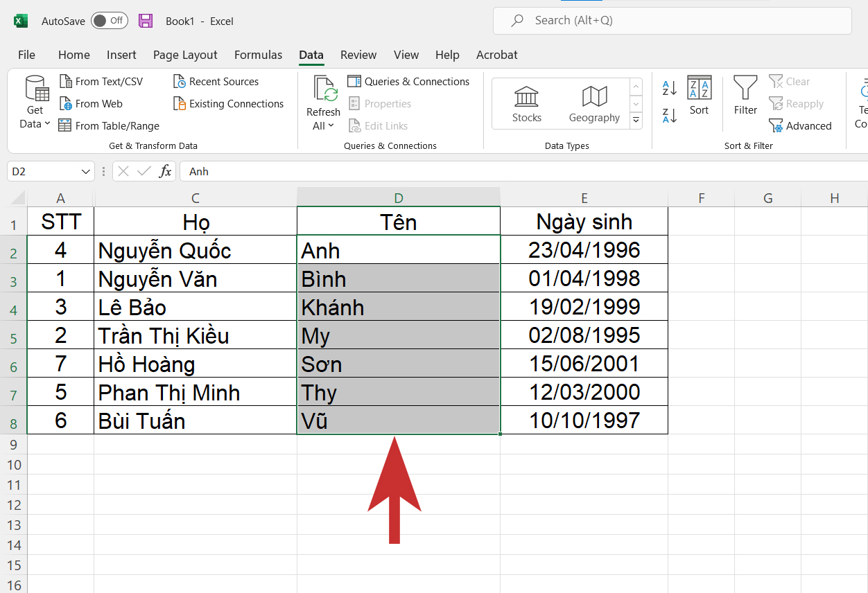This screenshot has height=593, width=868.
Task: Select date cell 15/06/2001
Action: [584, 364]
